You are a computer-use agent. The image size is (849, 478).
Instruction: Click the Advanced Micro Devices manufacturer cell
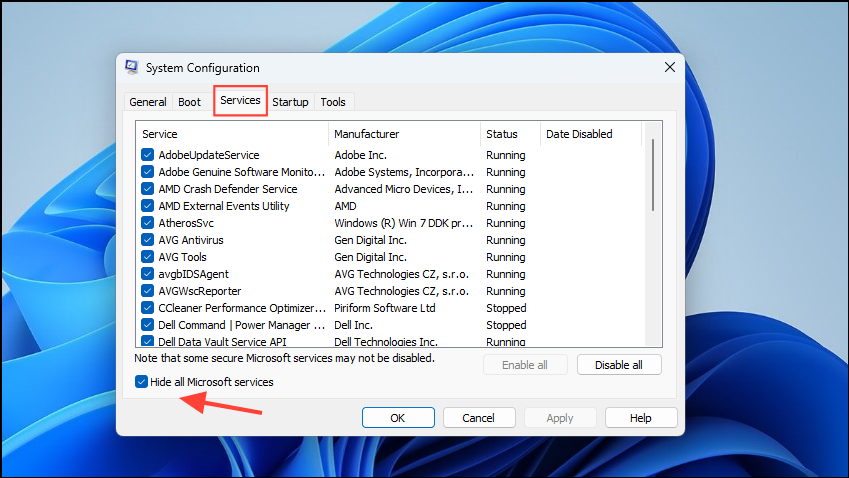[x=403, y=189]
